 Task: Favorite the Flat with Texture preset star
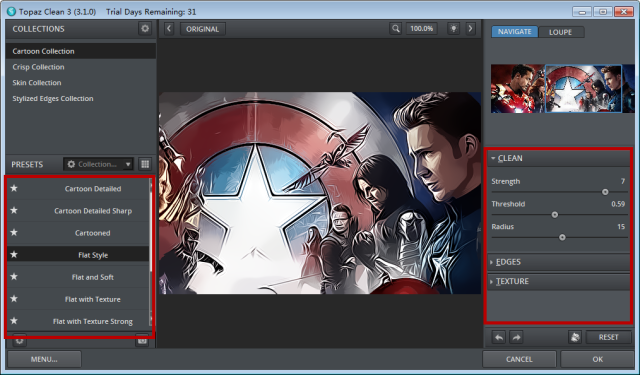14,298
